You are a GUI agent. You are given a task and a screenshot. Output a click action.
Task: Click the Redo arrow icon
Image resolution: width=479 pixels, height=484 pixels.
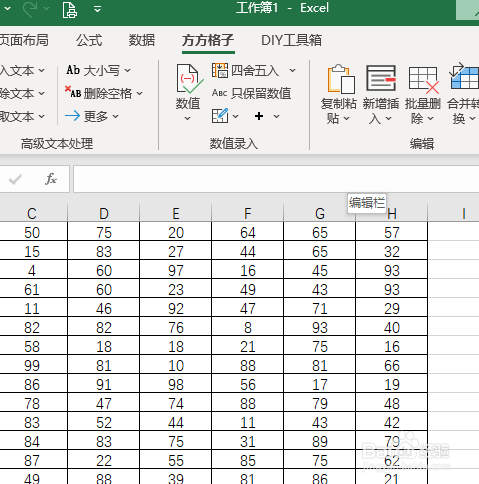[x=30, y=9]
